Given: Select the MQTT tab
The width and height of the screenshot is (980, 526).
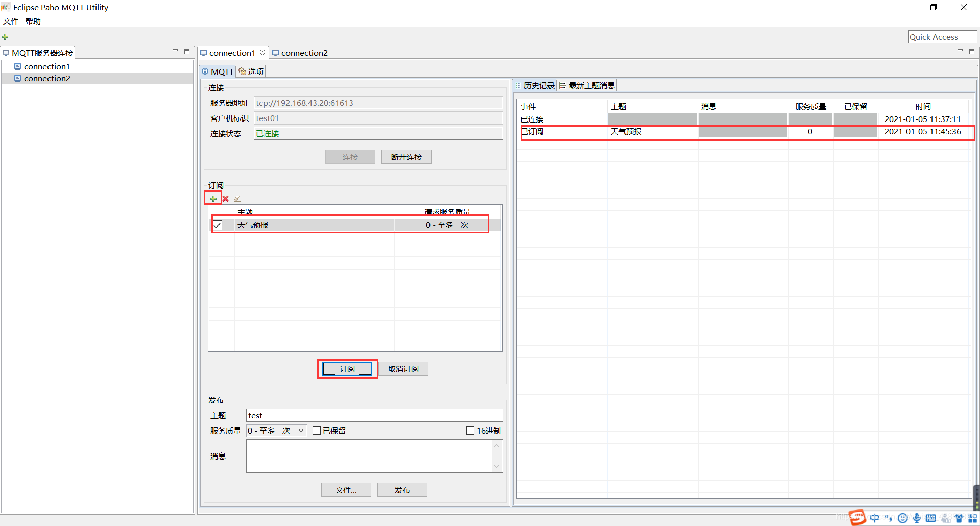Looking at the screenshot, I should pos(218,71).
